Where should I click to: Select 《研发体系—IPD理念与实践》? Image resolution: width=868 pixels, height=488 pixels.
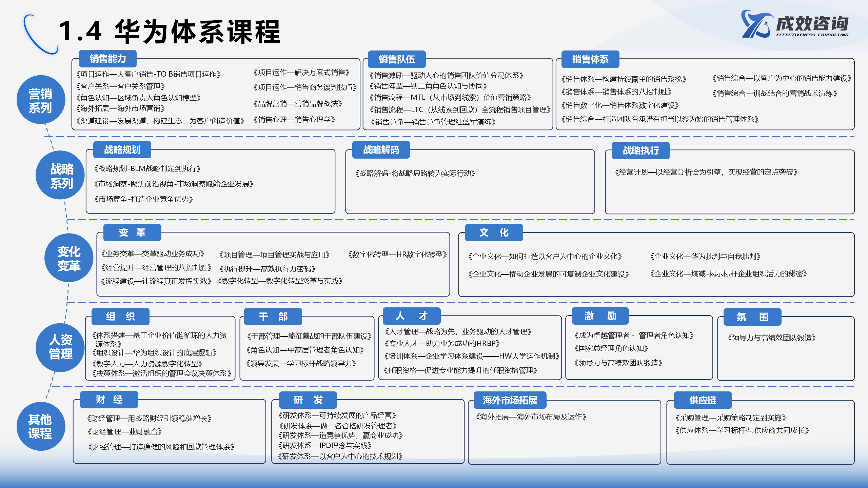click(x=325, y=446)
